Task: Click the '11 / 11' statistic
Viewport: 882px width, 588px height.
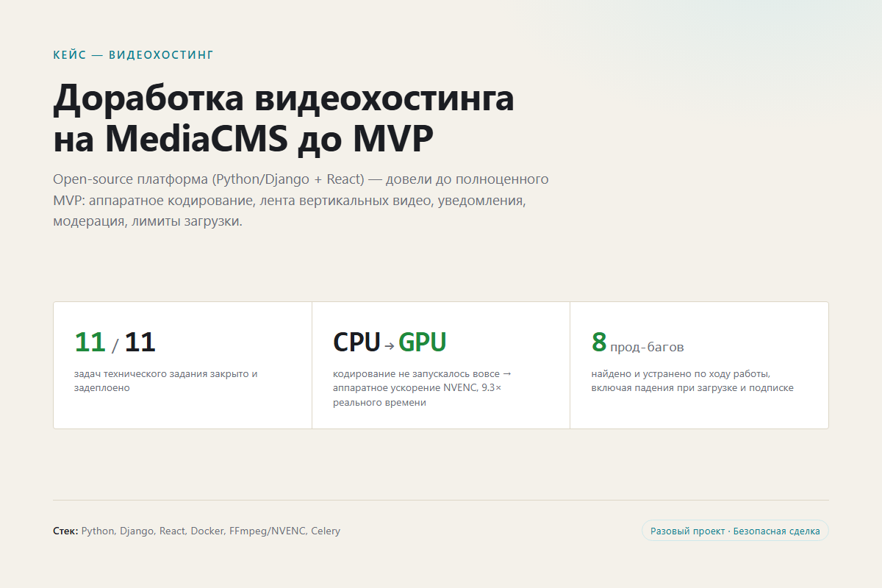Action: (115, 343)
